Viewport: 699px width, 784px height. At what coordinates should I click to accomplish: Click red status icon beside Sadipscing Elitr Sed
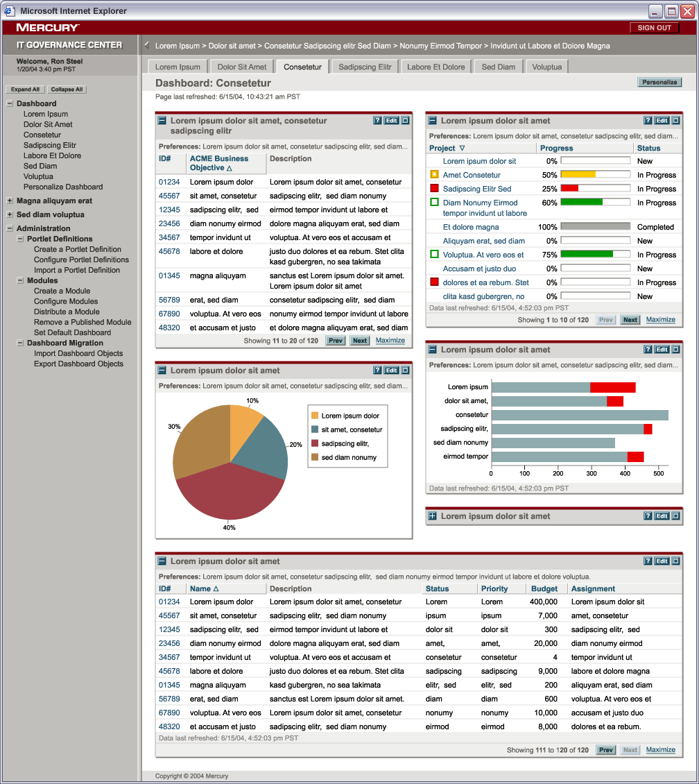click(x=434, y=189)
